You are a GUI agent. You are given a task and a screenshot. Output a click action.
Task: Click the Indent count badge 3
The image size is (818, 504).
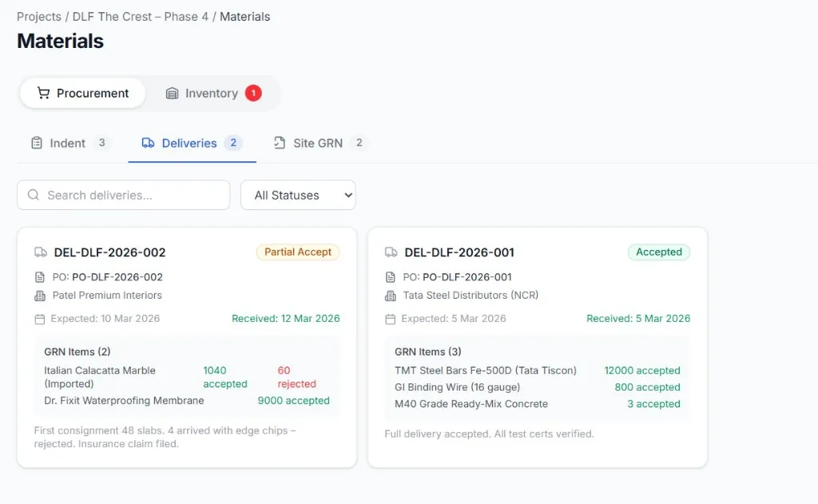(x=101, y=142)
